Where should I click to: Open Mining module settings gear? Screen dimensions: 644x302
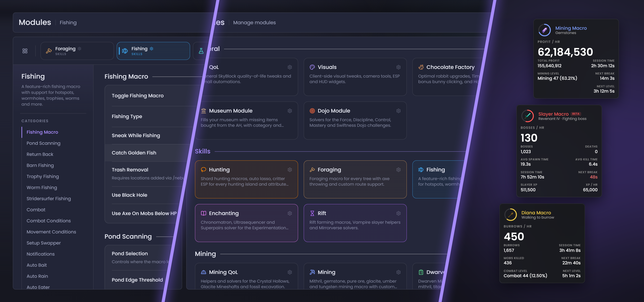point(399,272)
